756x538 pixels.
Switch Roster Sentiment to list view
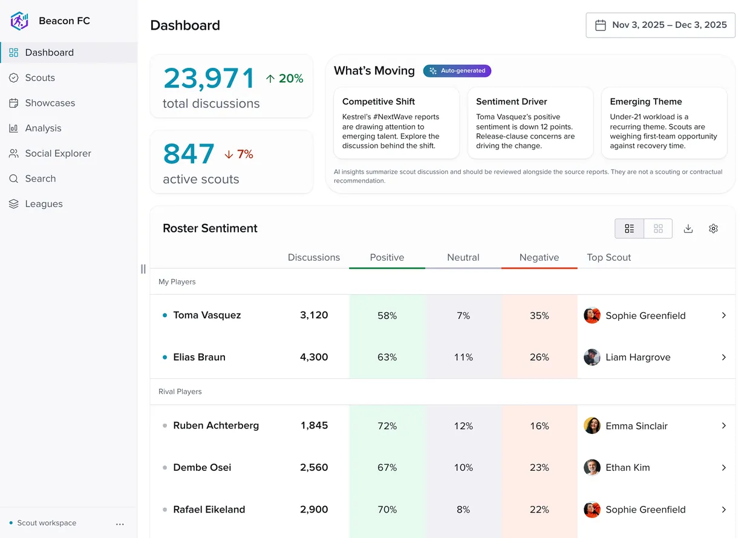coord(630,229)
